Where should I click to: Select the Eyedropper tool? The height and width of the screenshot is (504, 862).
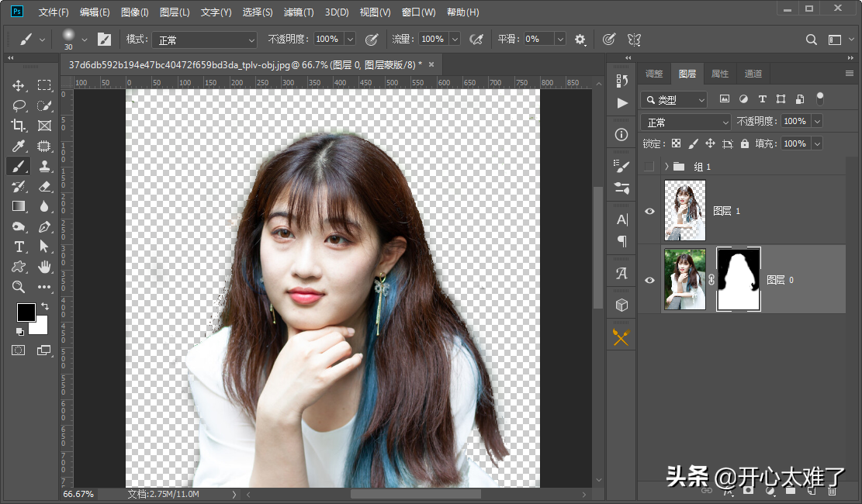coord(19,146)
